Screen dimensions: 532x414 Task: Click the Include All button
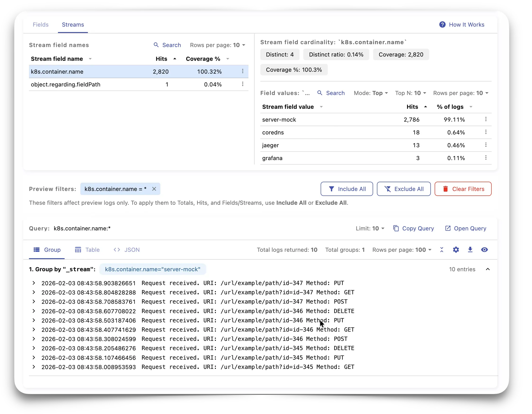click(x=347, y=189)
